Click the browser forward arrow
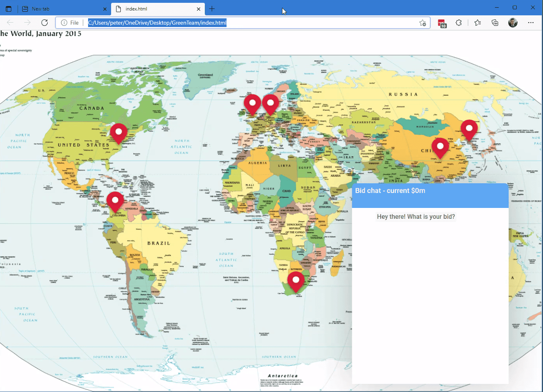This screenshot has height=392, width=543. pos(27,23)
